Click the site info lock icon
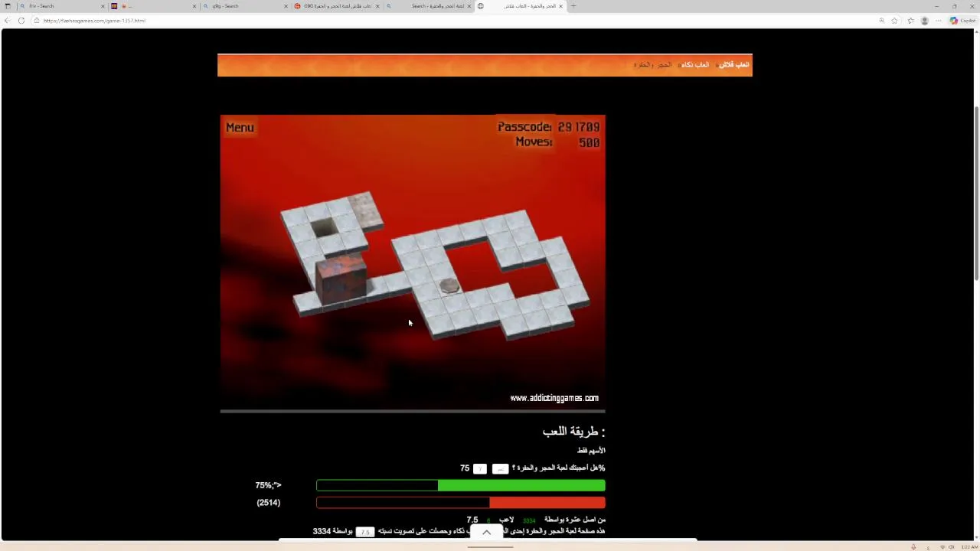Screen dimensions: 980x551 tap(36, 21)
